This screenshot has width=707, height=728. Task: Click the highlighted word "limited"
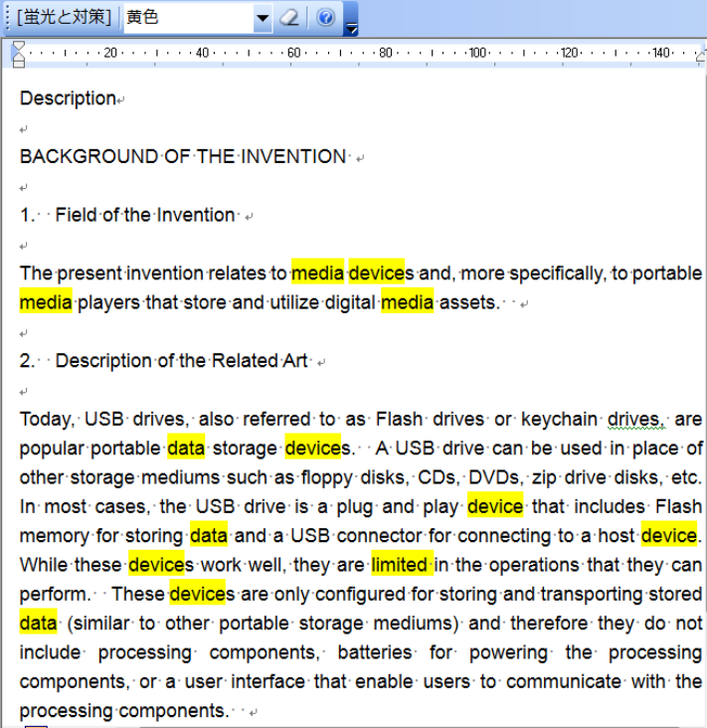[x=399, y=565]
